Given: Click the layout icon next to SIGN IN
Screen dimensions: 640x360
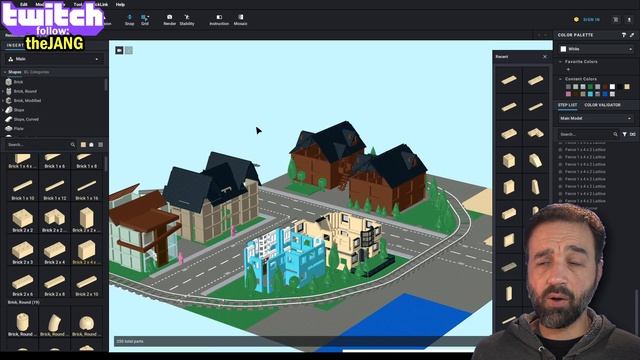Looking at the screenshot, I should (x=616, y=19).
